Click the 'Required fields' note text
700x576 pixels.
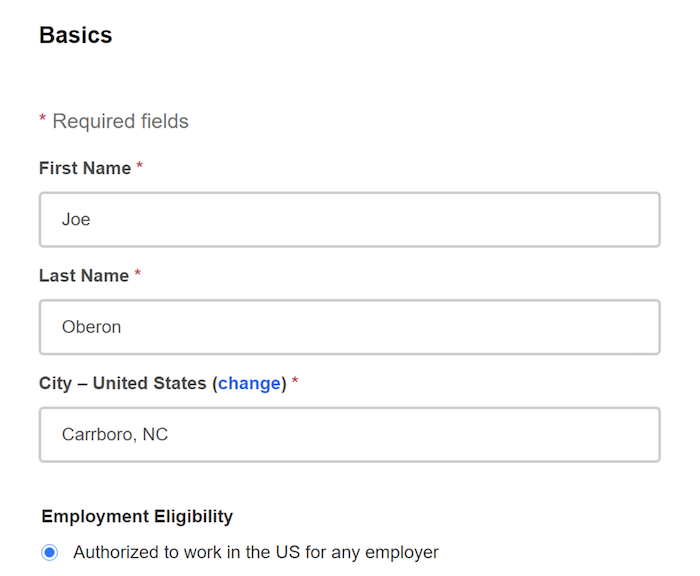pyautogui.click(x=120, y=122)
